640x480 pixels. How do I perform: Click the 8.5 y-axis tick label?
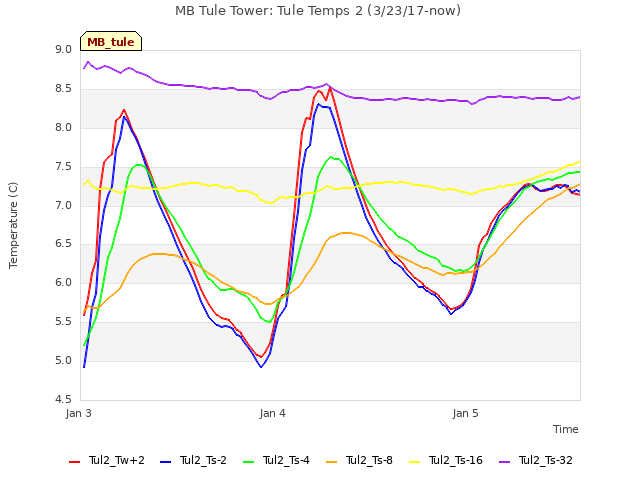click(x=63, y=89)
